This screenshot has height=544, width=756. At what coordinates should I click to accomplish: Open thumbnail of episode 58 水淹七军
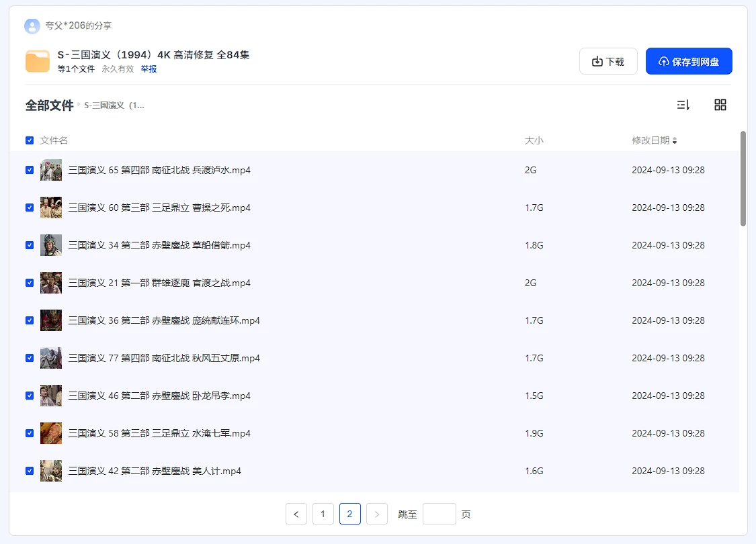click(51, 433)
